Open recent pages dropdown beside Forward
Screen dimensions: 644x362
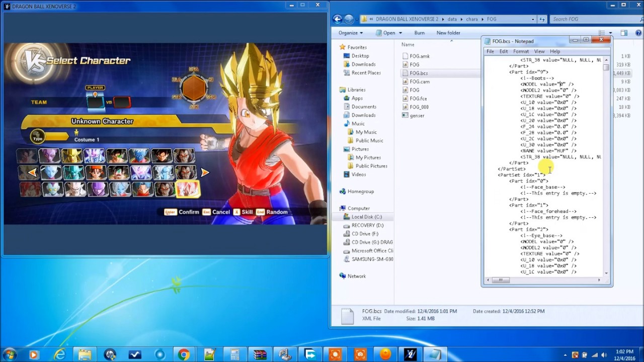click(357, 19)
